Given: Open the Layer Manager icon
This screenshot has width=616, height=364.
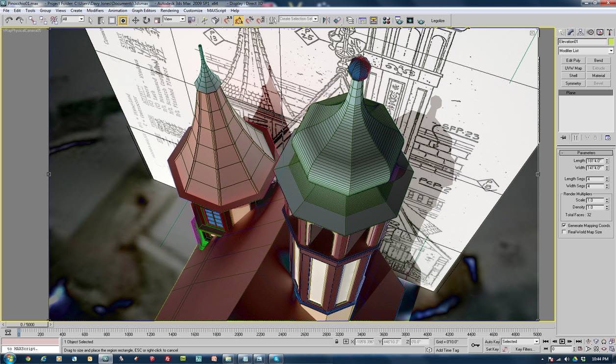Looking at the screenshot, I should 350,20.
